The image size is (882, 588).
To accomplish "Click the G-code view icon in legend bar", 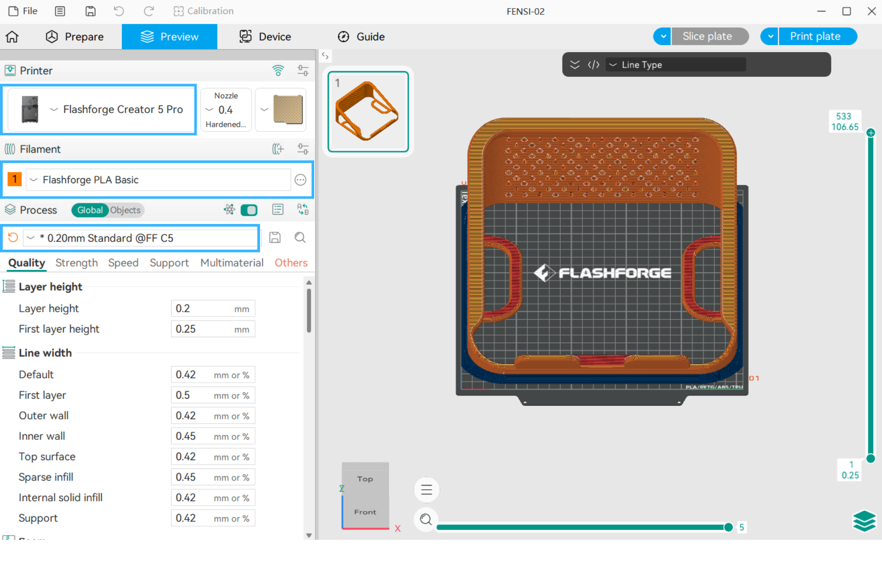I will pyautogui.click(x=593, y=65).
